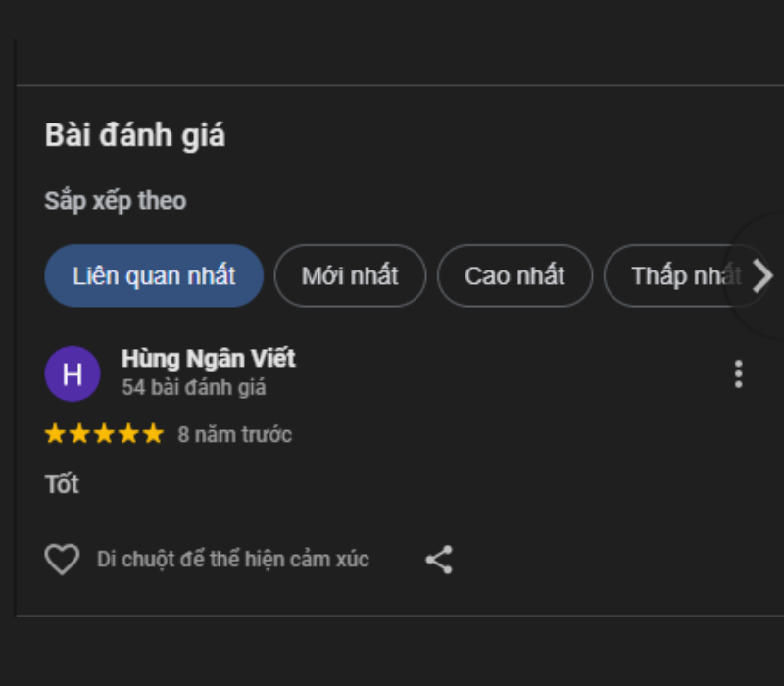Open the three-dot review options menu
The height and width of the screenshot is (686, 784).
738,373
